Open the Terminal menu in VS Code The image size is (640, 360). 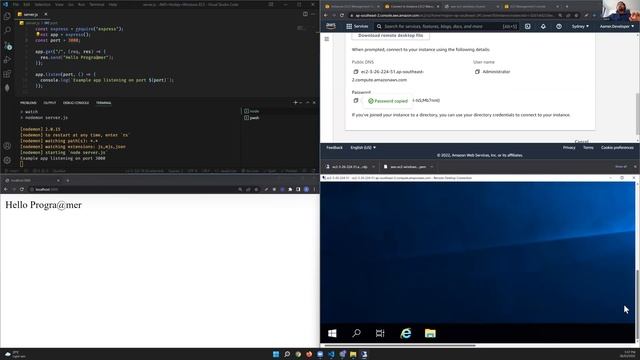97,4
